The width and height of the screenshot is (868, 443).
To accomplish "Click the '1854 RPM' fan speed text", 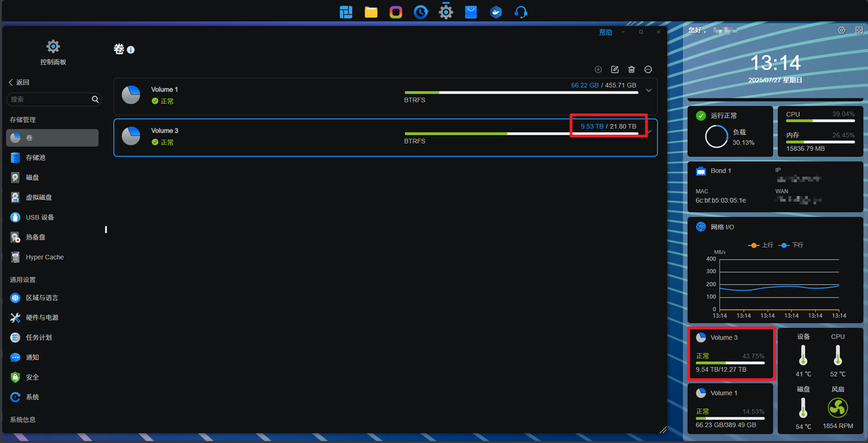I will 838,426.
